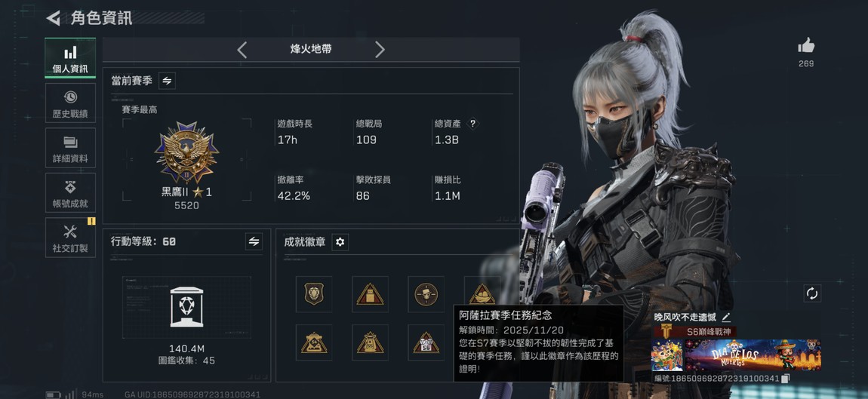Open the 帳號成就 tab
Image resolution: width=868 pixels, height=399 pixels.
[x=70, y=192]
